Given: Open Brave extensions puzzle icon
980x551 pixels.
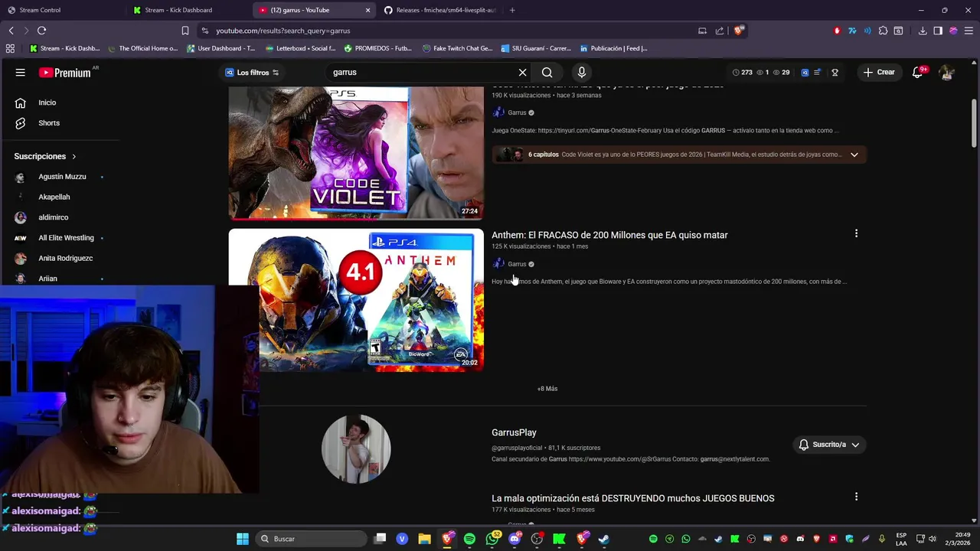Looking at the screenshot, I should point(883,31).
